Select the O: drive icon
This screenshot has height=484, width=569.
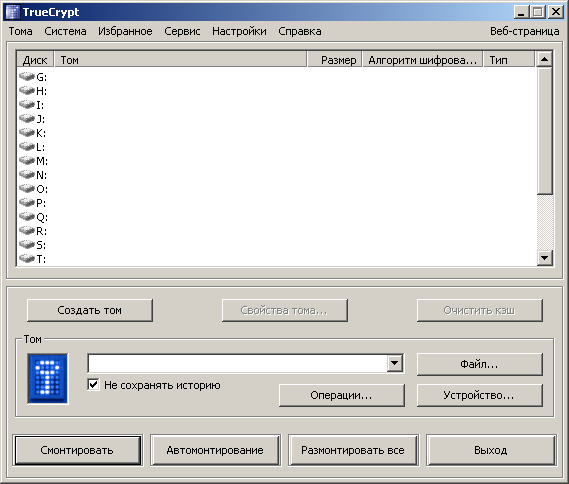(x=27, y=188)
